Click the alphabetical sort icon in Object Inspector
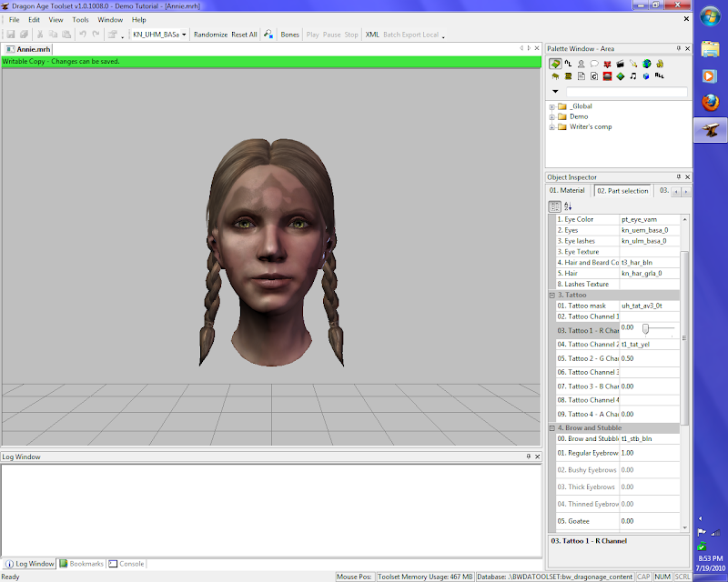 coord(568,206)
